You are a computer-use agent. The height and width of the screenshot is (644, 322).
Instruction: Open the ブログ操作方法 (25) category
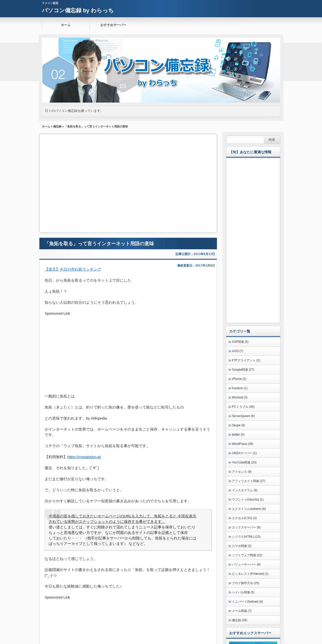pyautogui.click(x=253, y=583)
